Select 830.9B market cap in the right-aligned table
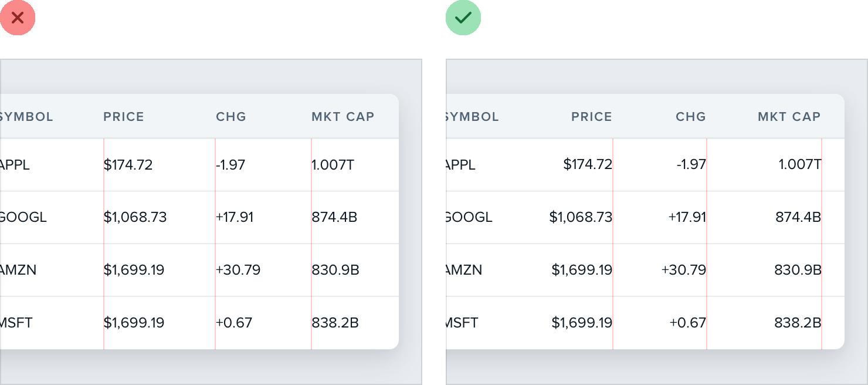This screenshot has height=385, width=868. pyautogui.click(x=798, y=271)
